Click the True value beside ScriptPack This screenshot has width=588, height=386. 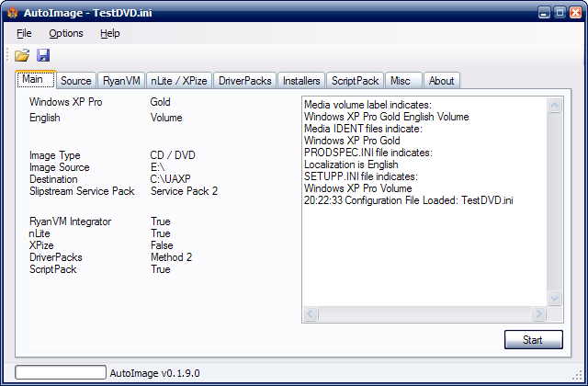click(161, 269)
